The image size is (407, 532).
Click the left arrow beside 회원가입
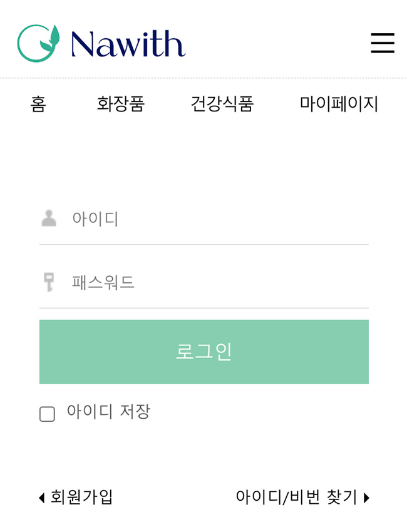[x=42, y=498]
